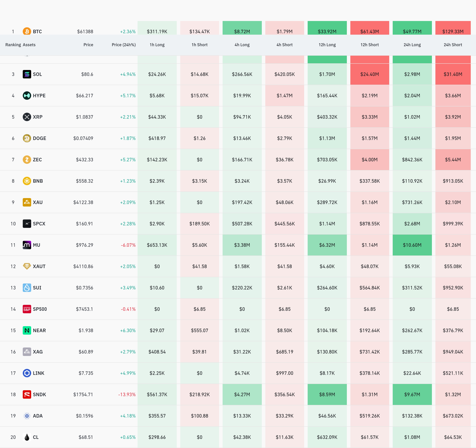Screen dimensions: 476x448
Task: Click MU 24h Long $10.60M green cell
Action: [x=412, y=245]
